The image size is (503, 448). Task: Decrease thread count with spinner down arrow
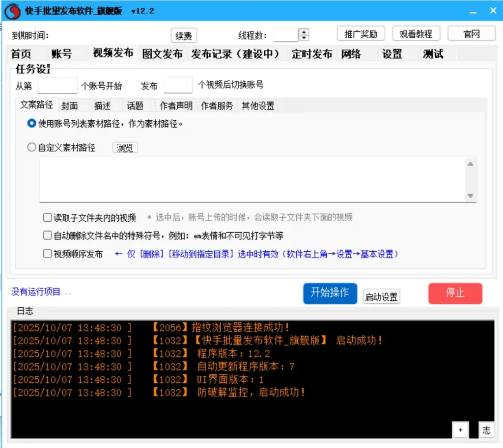304,38
